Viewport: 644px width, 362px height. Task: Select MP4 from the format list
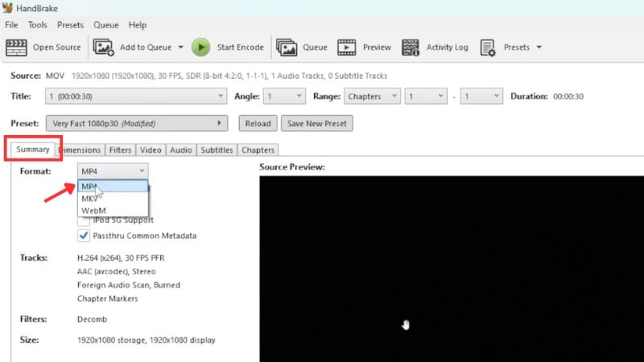click(x=113, y=187)
